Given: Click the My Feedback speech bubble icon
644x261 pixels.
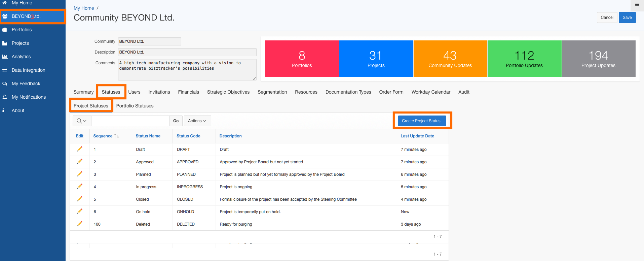Looking at the screenshot, I should (5, 84).
